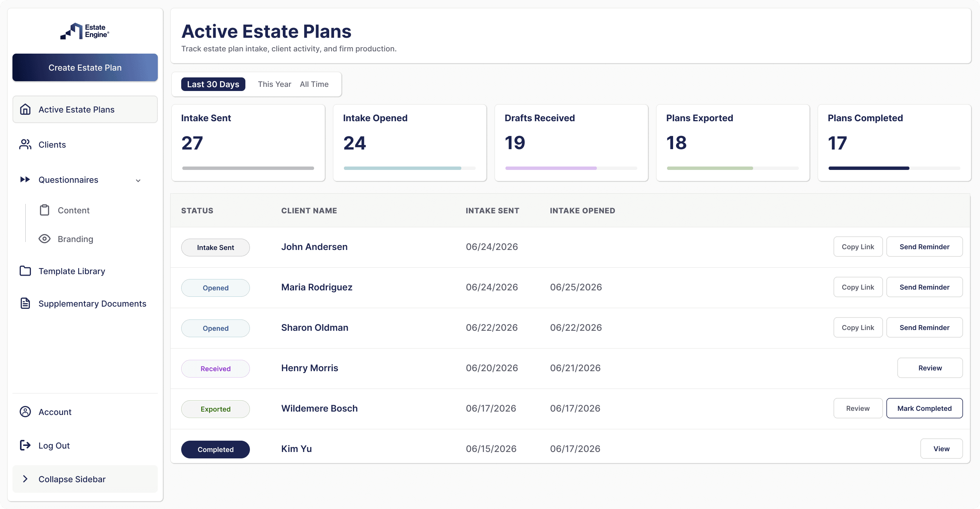The image size is (980, 509).
Task: View Kim Yu's completed plan
Action: point(941,449)
